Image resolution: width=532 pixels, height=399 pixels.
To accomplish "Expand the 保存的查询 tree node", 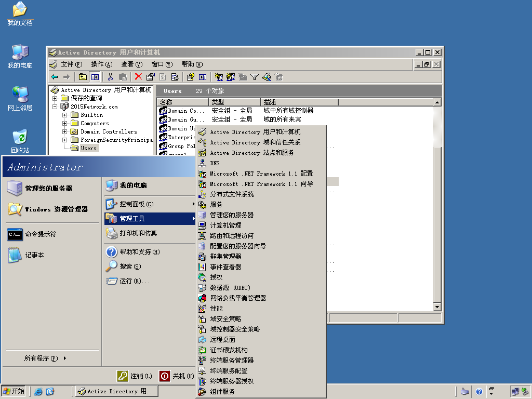I will coord(55,98).
